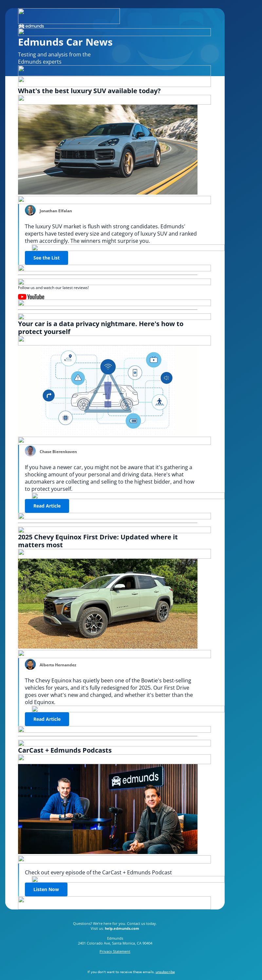Click the pedestrian icon in privacy illustration
The width and height of the screenshot is (262, 980).
point(159,402)
